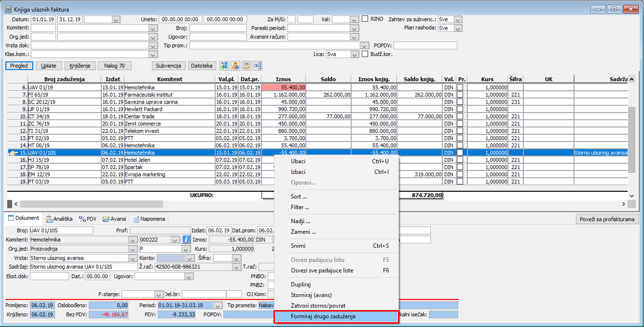Click the person info icon in toolbar

(235, 66)
